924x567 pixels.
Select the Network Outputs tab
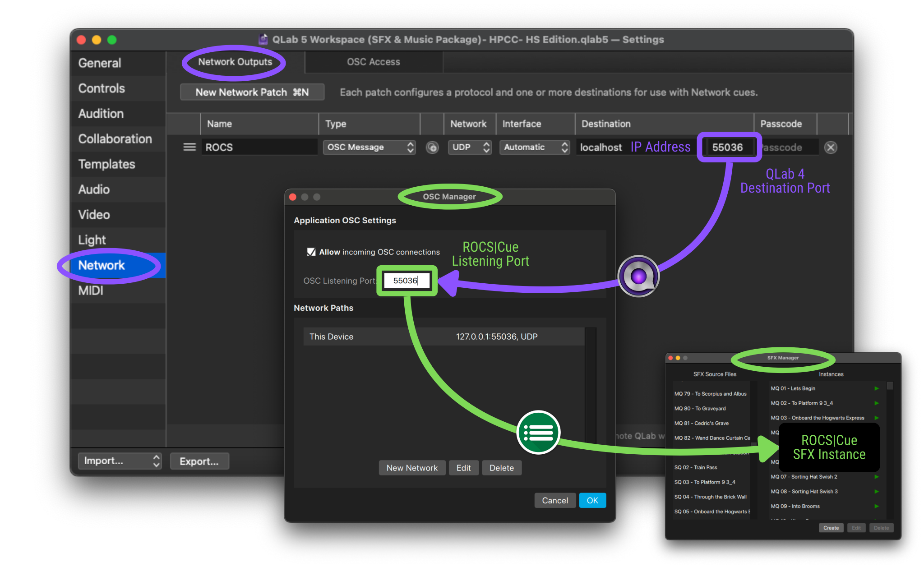point(235,62)
